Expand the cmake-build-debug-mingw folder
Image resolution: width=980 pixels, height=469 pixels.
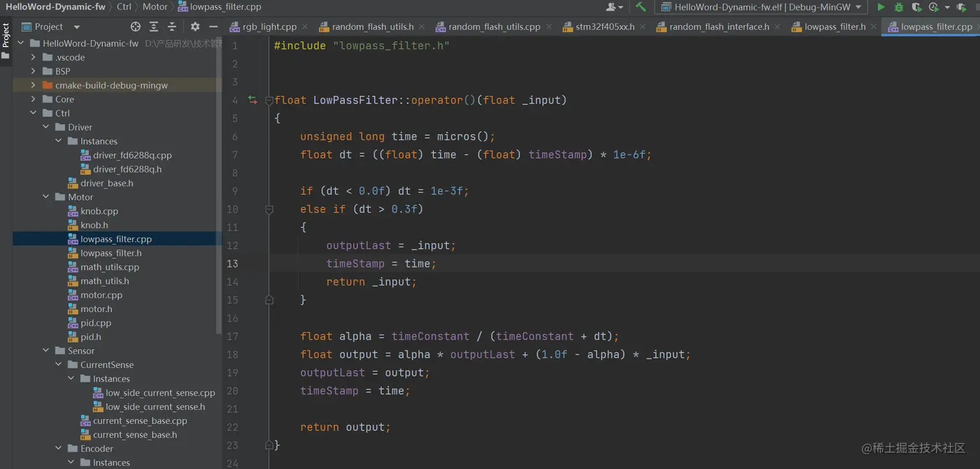[x=33, y=85]
